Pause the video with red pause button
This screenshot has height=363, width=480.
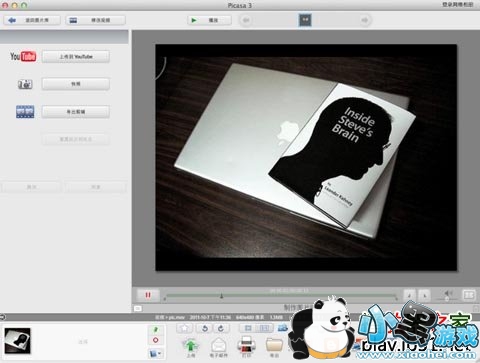(148, 295)
